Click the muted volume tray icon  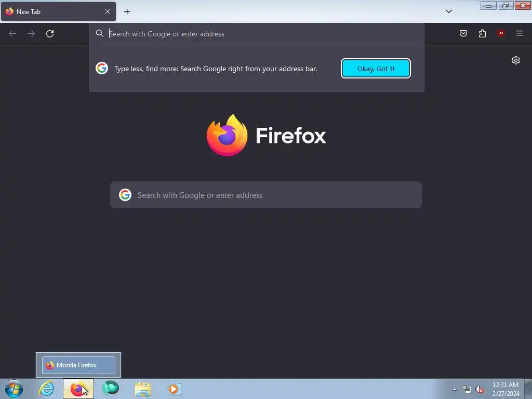point(480,390)
